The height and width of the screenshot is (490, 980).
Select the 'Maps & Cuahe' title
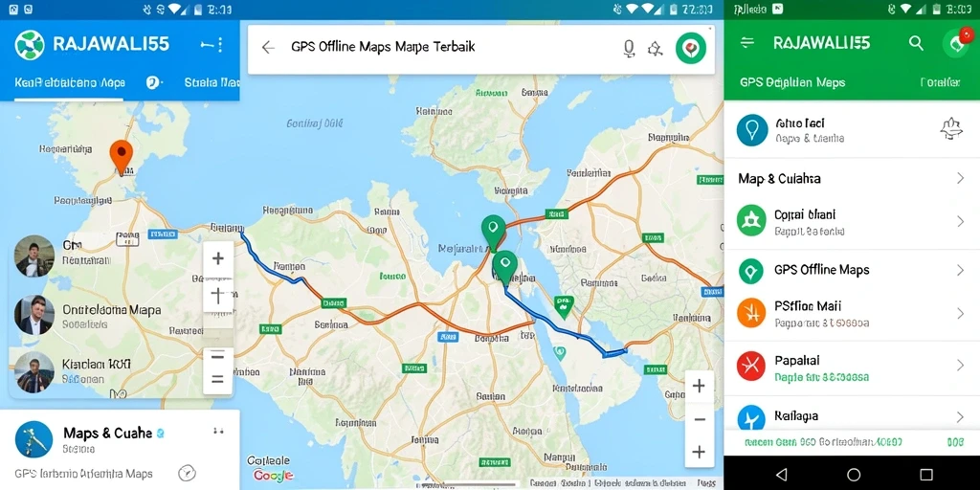click(x=107, y=433)
